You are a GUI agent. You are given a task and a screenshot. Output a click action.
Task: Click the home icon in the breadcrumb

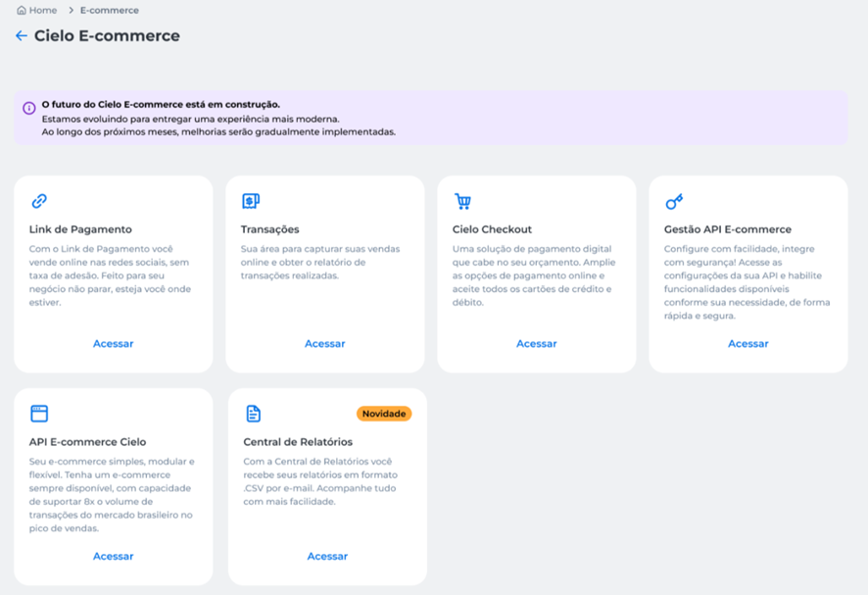(x=22, y=10)
